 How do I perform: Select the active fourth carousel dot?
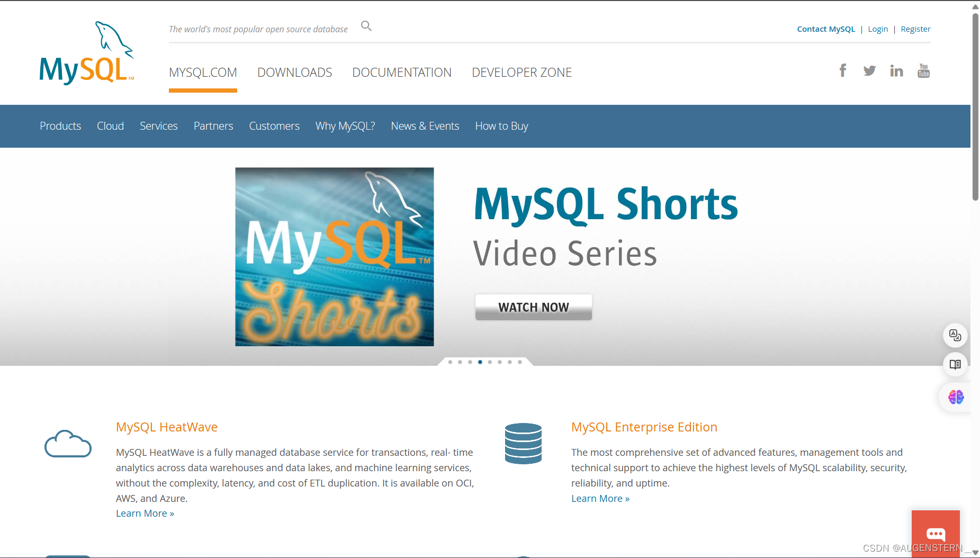(x=480, y=362)
